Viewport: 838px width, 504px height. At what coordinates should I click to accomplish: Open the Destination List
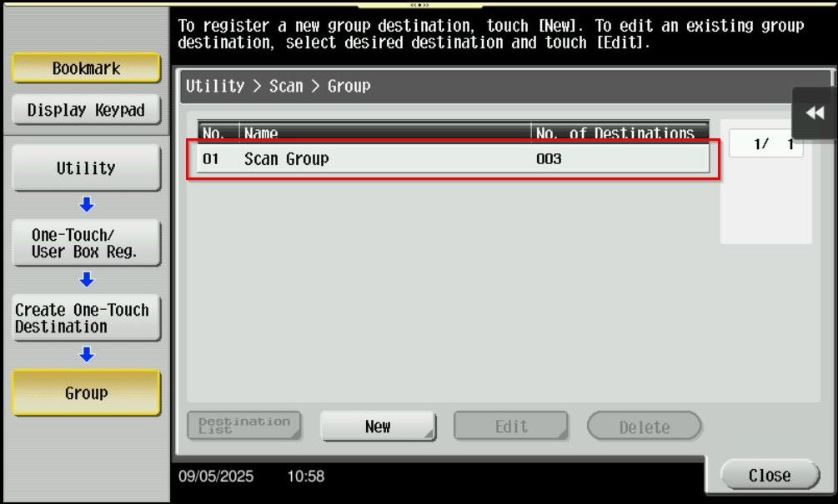pos(243,426)
